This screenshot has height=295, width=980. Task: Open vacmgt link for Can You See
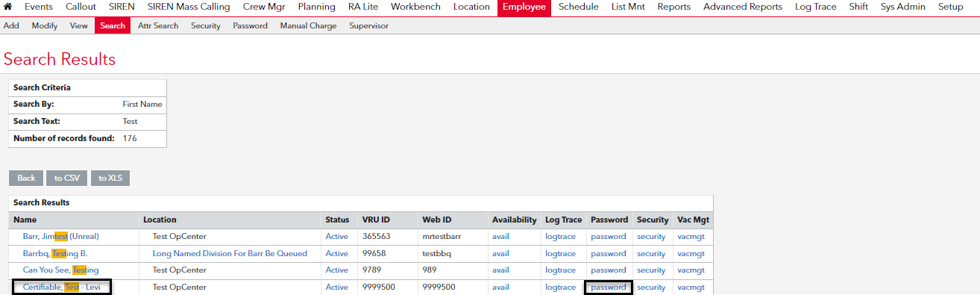691,270
